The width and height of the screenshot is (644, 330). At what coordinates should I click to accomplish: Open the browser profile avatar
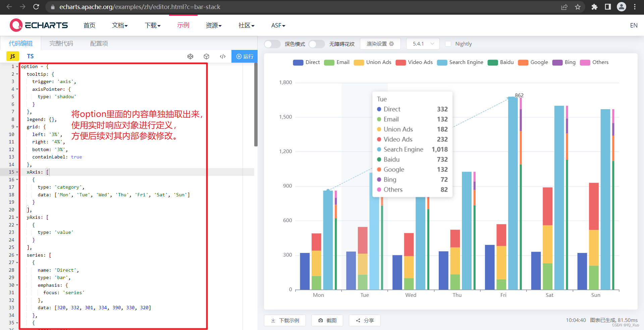622,7
